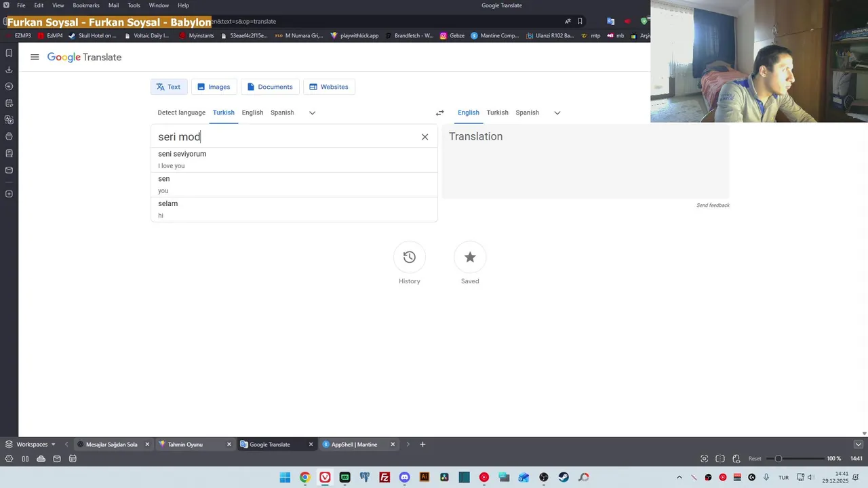Open the Tools menu
The width and height of the screenshot is (868, 488).
pyautogui.click(x=134, y=5)
